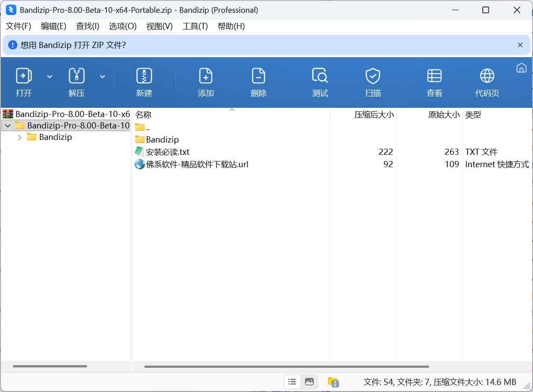
Task: Select the Bandizip folder in tree panel
Action: [55, 137]
